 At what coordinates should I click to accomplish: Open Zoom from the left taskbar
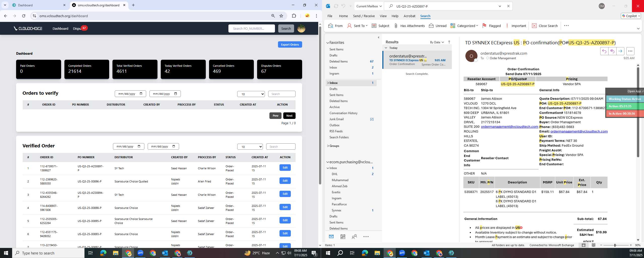[x=140, y=253]
